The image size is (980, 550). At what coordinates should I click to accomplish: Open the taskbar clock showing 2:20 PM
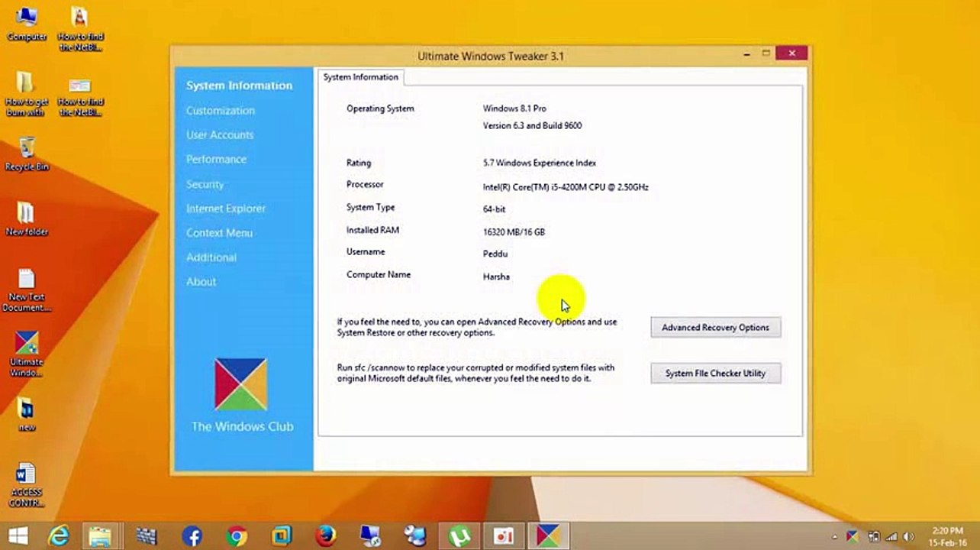[x=947, y=537]
